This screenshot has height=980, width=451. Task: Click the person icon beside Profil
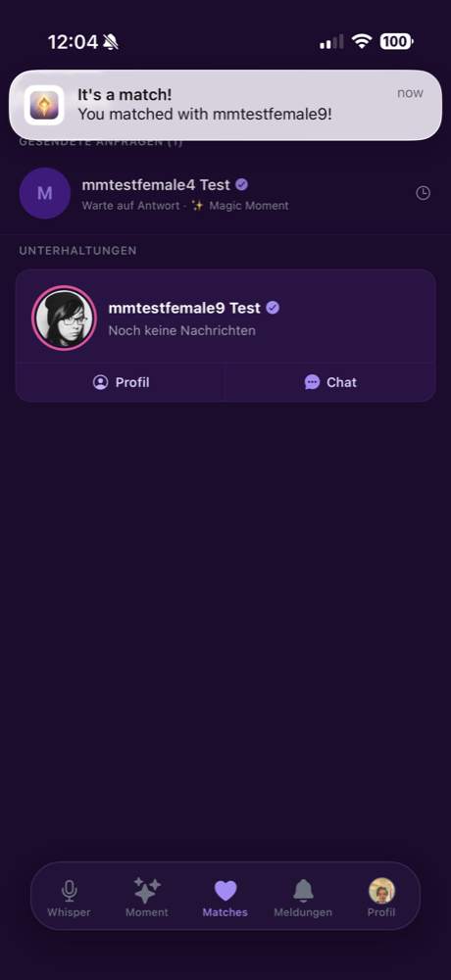click(101, 382)
